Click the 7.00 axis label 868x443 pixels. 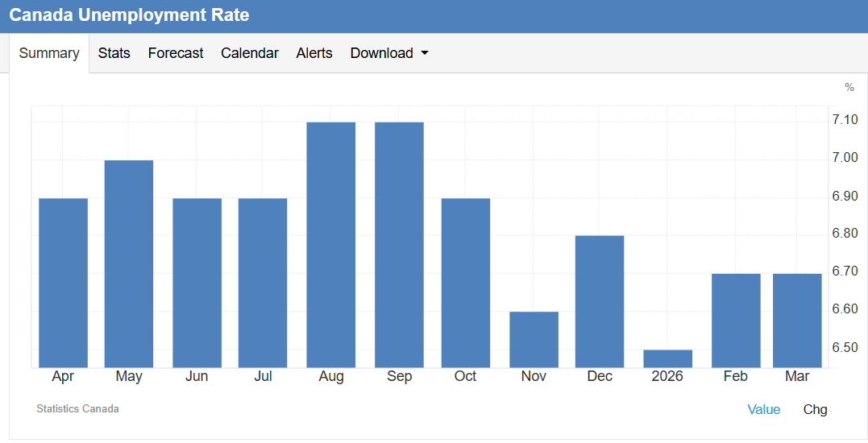(845, 158)
